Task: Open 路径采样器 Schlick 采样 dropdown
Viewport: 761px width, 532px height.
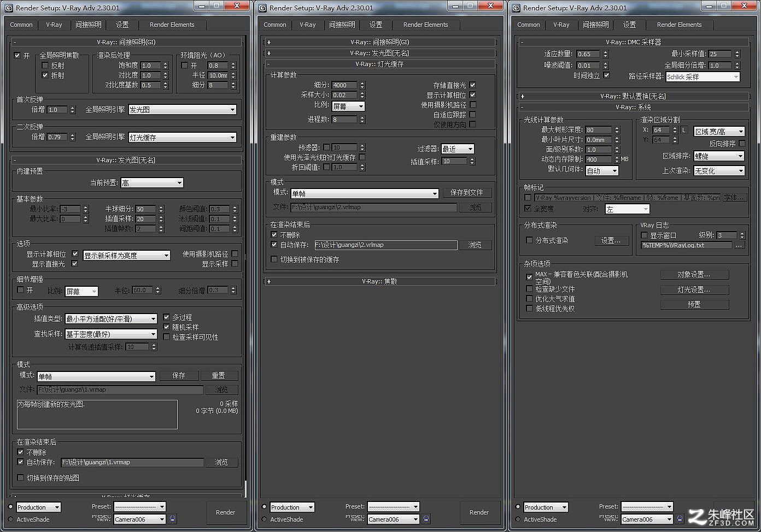Action: click(x=703, y=77)
